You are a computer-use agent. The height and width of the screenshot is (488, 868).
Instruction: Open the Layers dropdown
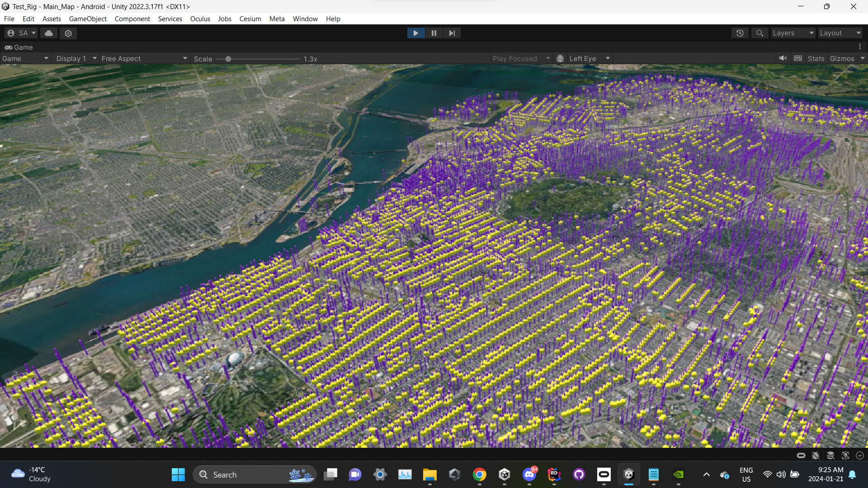(x=793, y=33)
